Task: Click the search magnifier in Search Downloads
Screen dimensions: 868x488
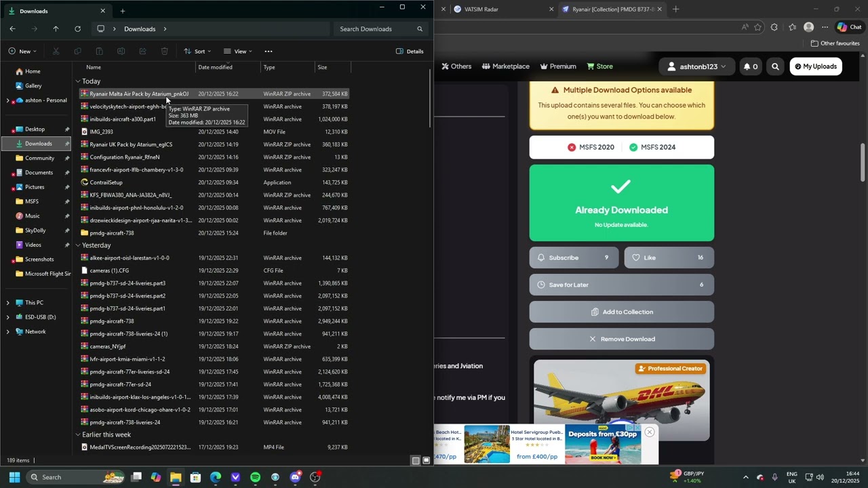Action: [420, 28]
